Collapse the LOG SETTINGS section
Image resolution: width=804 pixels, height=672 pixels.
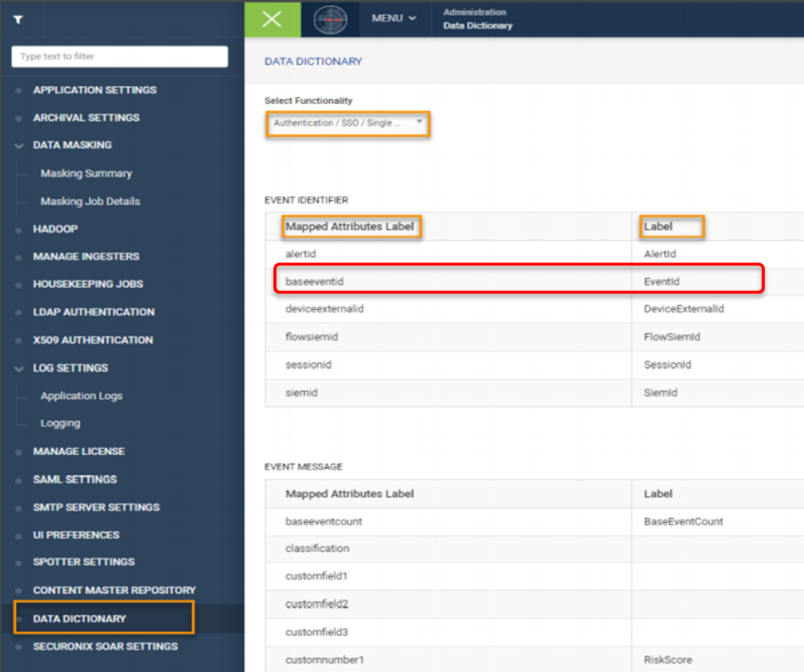pos(19,368)
